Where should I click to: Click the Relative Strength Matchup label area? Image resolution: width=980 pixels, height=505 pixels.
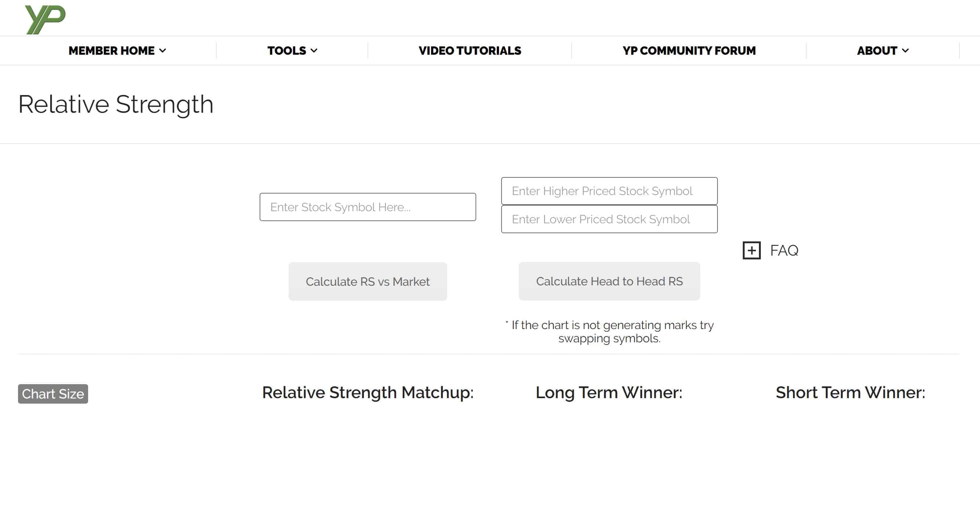point(367,392)
